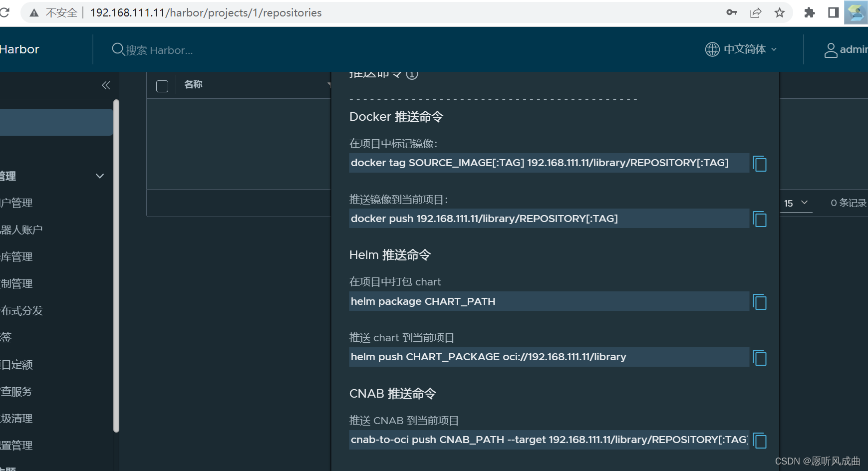Click the helm push CHART_PACKAGE field
The width and height of the screenshot is (868, 471).
(549, 357)
